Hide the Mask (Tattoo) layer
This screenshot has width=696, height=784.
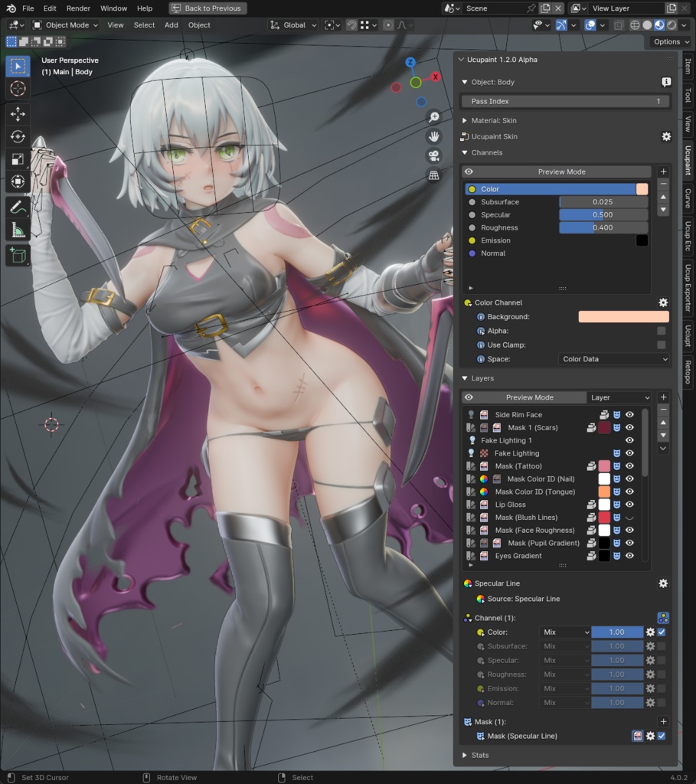coord(629,465)
